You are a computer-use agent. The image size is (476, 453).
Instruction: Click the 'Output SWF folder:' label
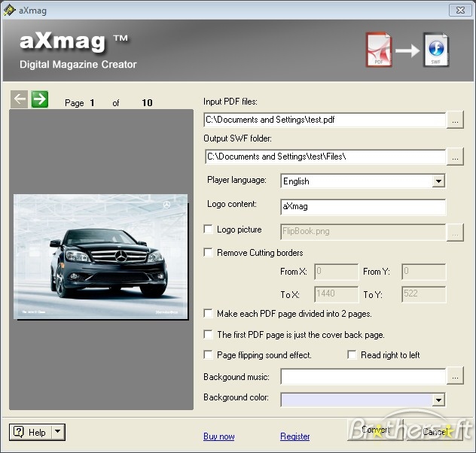click(x=238, y=138)
